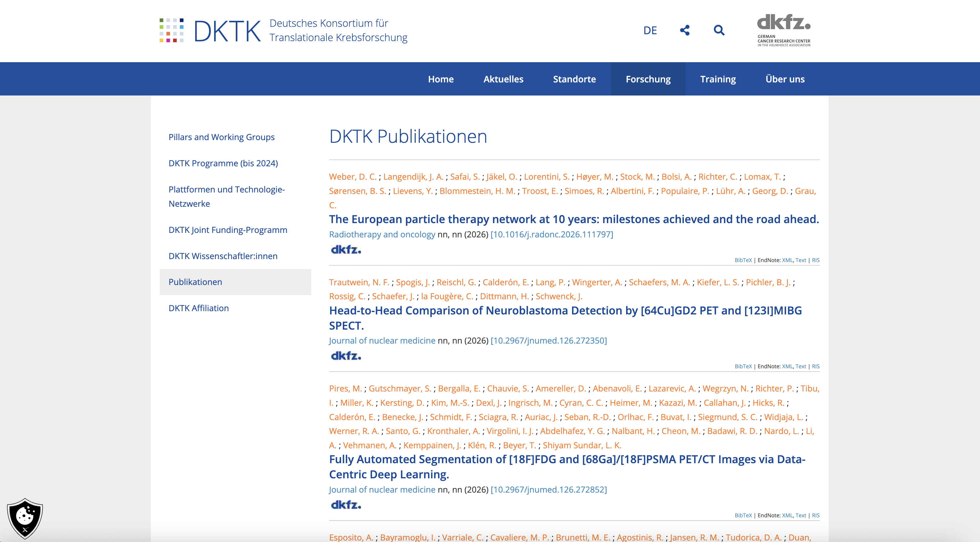The image size is (980, 542).
Task: Click dkfz logo under Neuroblastoma Detection entry
Action: (346, 356)
